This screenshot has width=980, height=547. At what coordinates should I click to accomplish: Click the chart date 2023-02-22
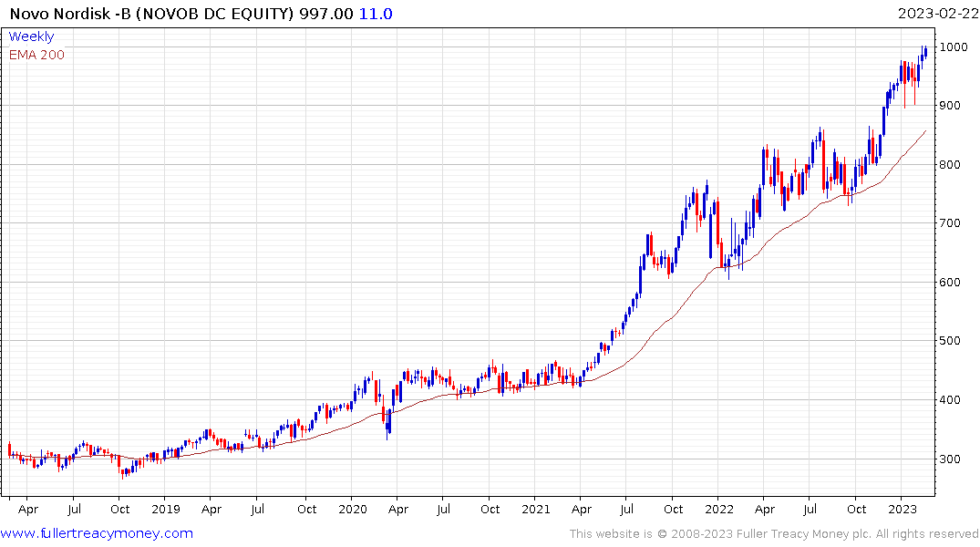[x=937, y=14]
